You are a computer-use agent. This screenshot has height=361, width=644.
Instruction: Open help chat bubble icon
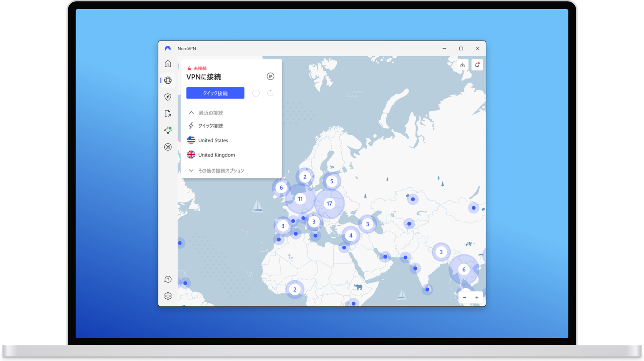click(x=168, y=279)
